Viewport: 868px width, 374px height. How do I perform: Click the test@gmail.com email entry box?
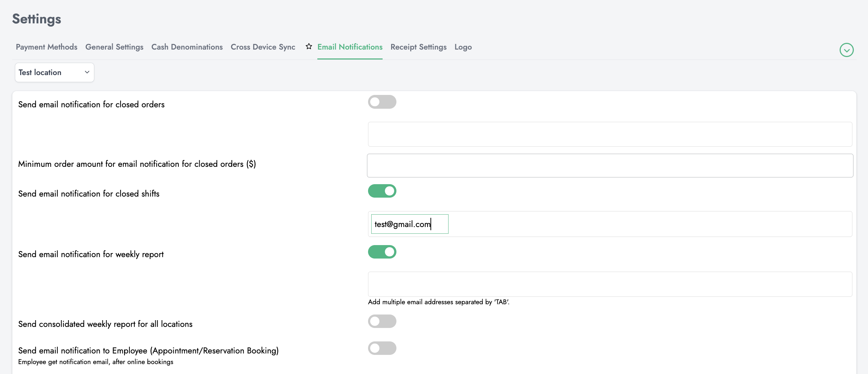pos(410,224)
